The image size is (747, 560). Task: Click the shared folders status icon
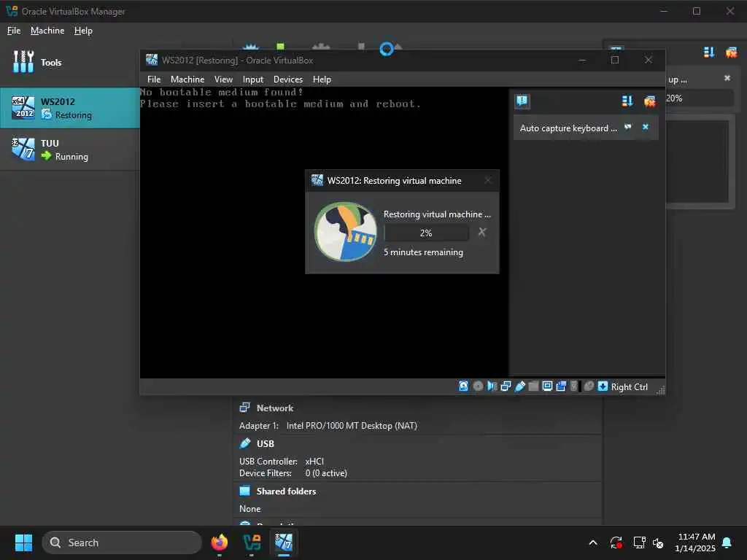point(533,386)
